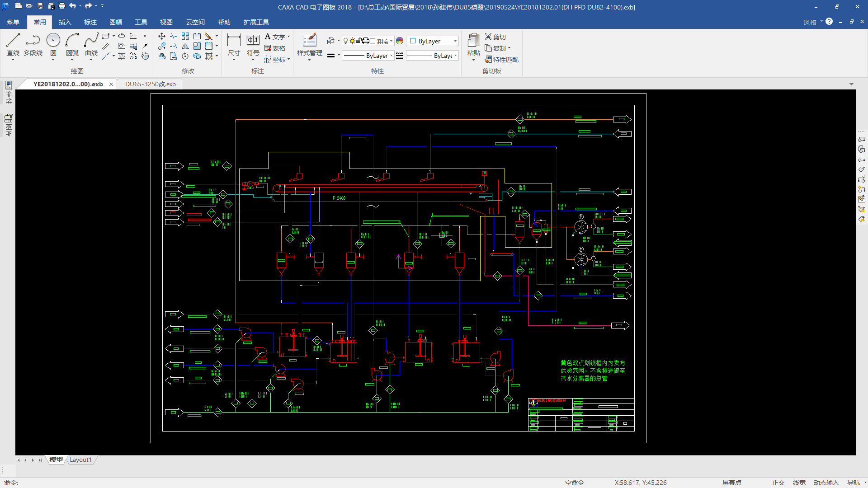Open the layer dropdown showing 粗实
This screenshot has height=488, width=868.
click(x=391, y=41)
